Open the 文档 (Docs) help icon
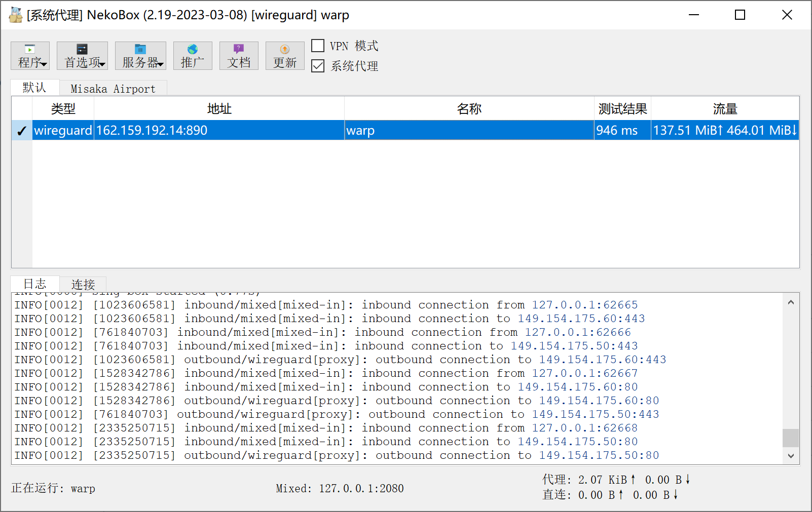The width and height of the screenshot is (812, 512). pos(239,49)
